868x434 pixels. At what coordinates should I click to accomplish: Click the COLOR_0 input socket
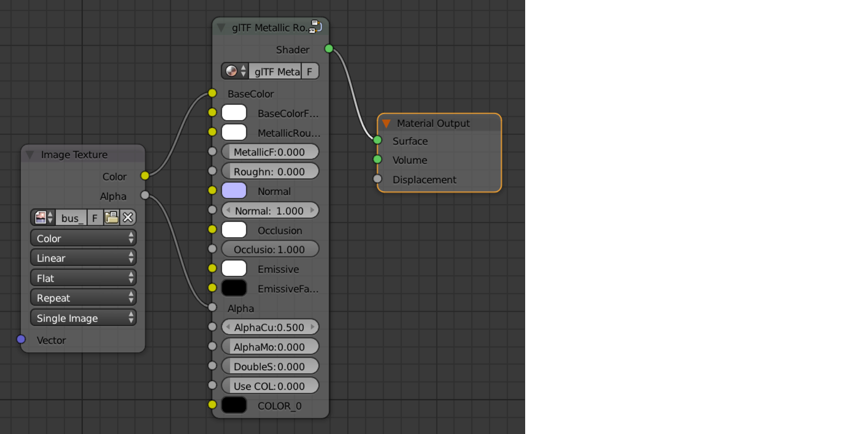click(212, 405)
